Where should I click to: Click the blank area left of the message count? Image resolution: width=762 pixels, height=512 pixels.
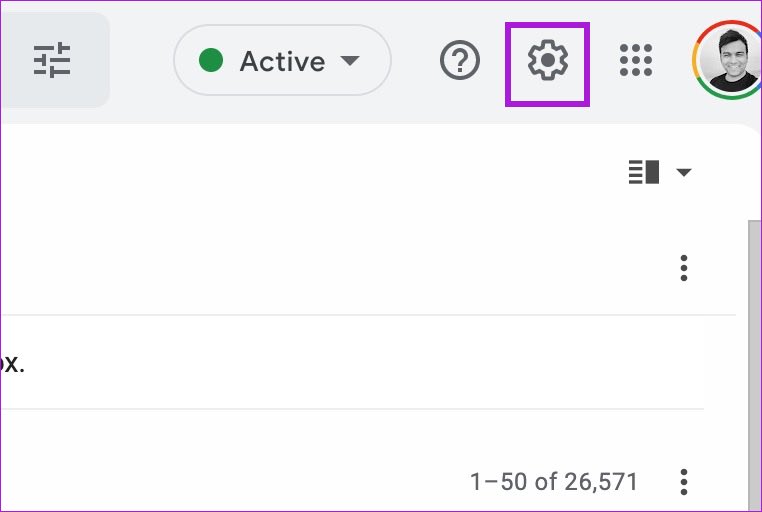tap(250, 482)
